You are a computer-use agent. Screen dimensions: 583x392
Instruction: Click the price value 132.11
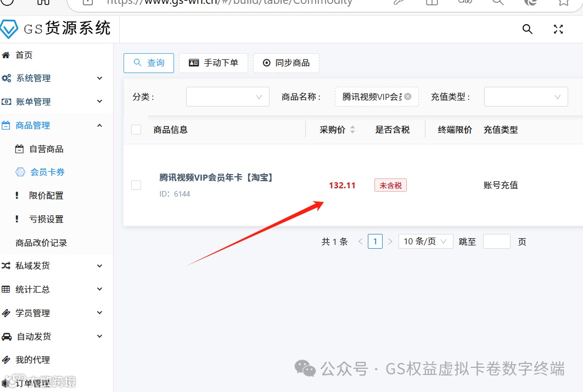click(342, 185)
